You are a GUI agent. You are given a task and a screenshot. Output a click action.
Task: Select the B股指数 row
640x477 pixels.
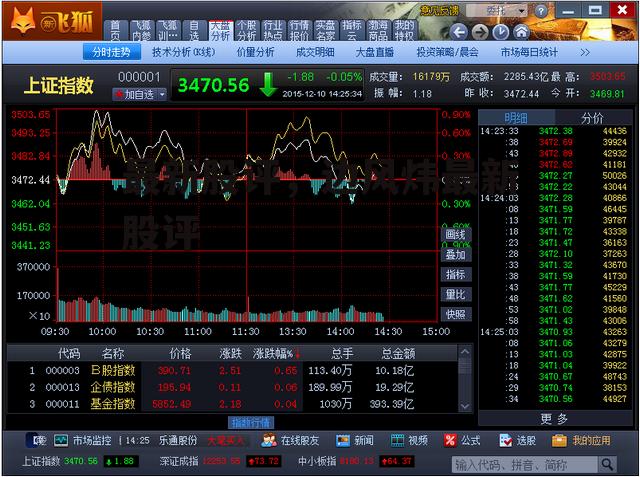click(x=233, y=371)
